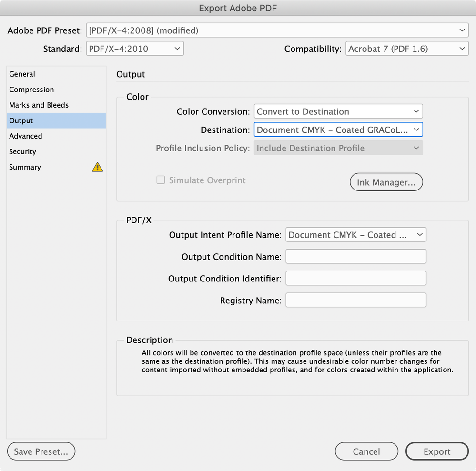476x471 pixels.
Task: Open the Profile Inclusion Policy dropdown
Action: pyautogui.click(x=338, y=148)
